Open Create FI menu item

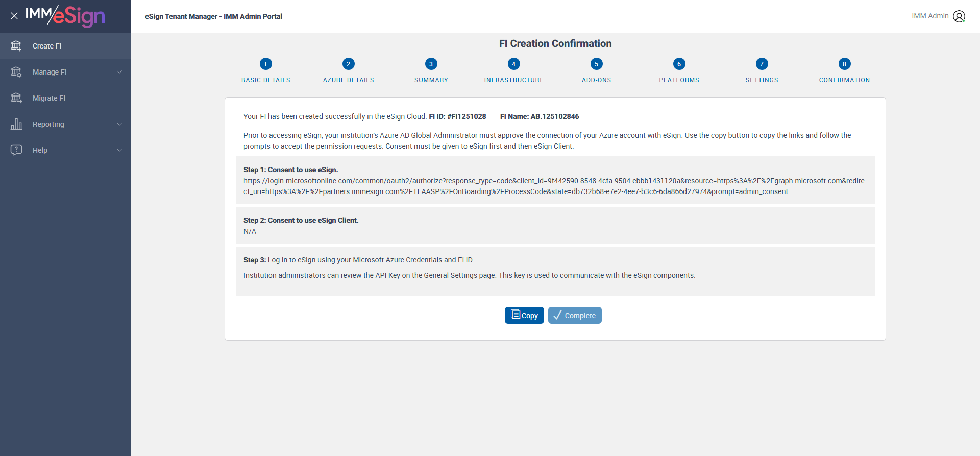coord(65,46)
